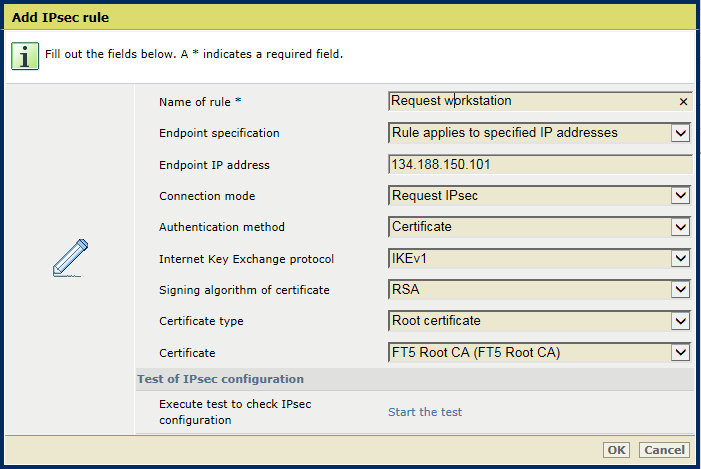701x469 pixels.
Task: Open Signing algorithm of certificate dropdown arrow
Action: click(x=680, y=290)
